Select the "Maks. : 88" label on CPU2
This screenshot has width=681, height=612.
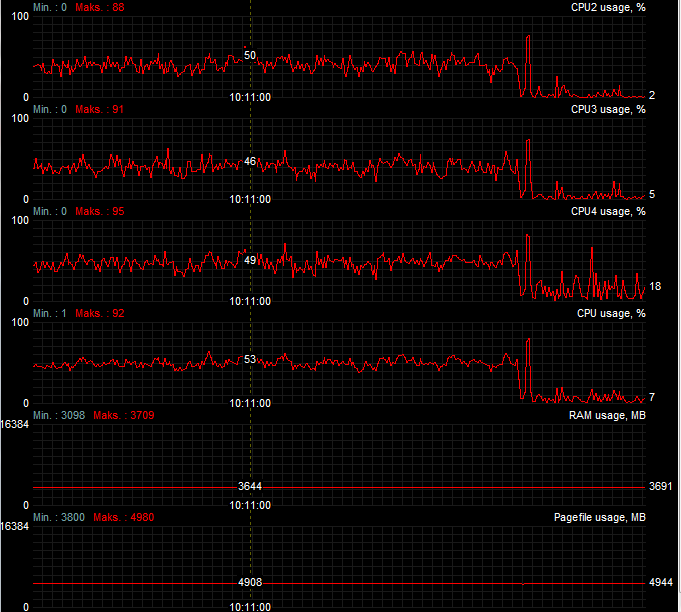[x=100, y=7]
